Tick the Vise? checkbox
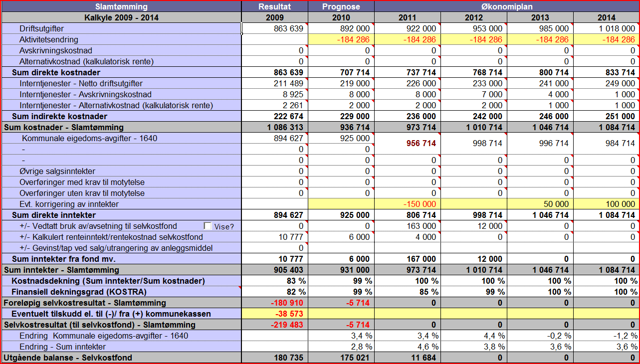The width and height of the screenshot is (640, 364). tap(208, 226)
